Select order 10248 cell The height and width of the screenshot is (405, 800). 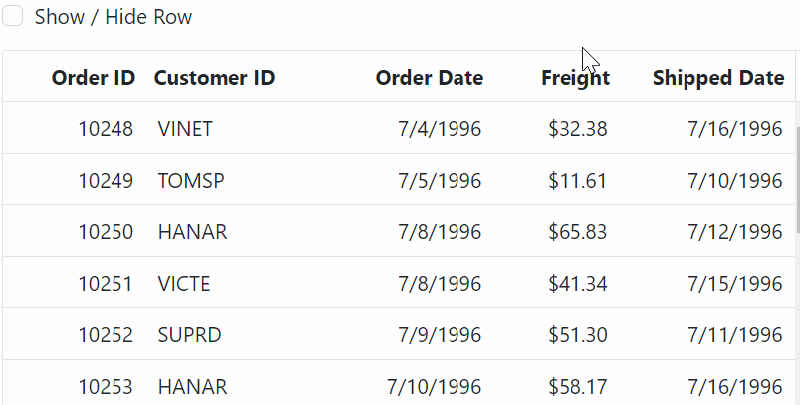(105, 129)
